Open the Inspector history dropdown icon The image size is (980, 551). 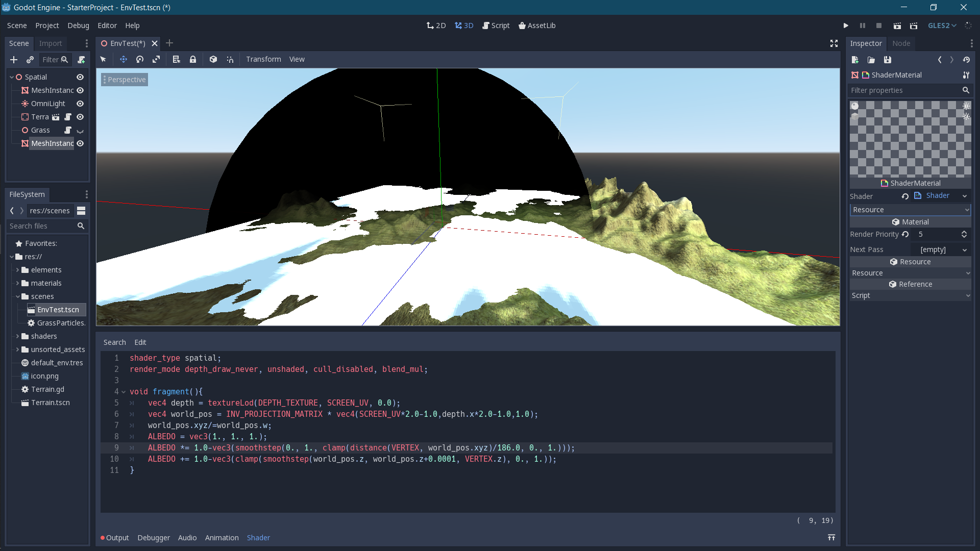point(967,60)
